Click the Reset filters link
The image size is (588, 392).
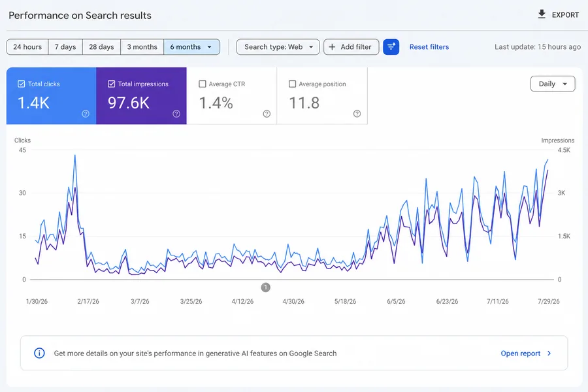[x=429, y=47]
